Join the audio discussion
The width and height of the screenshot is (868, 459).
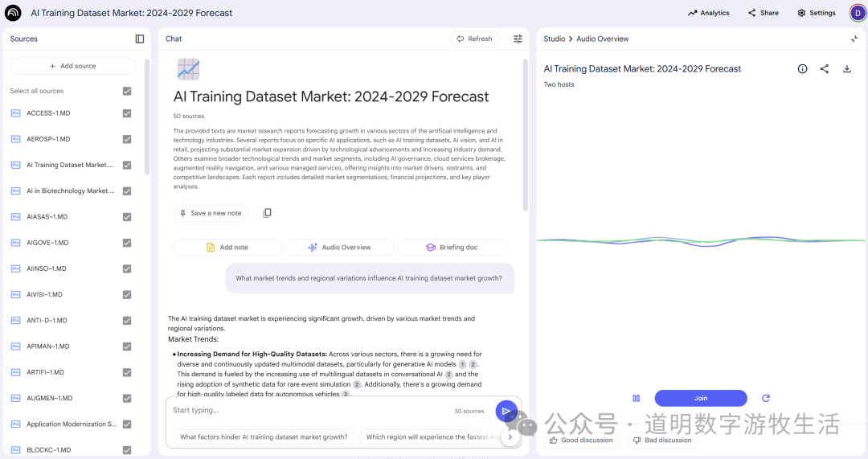[701, 398]
